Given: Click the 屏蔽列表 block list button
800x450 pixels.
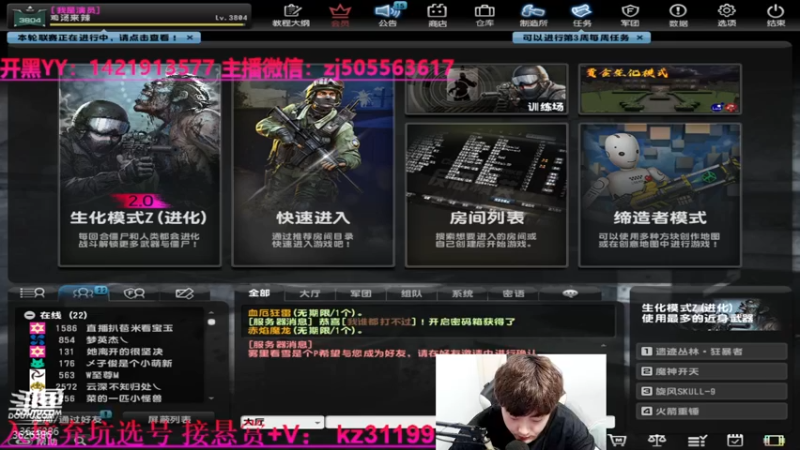Looking at the screenshot, I should (169, 419).
